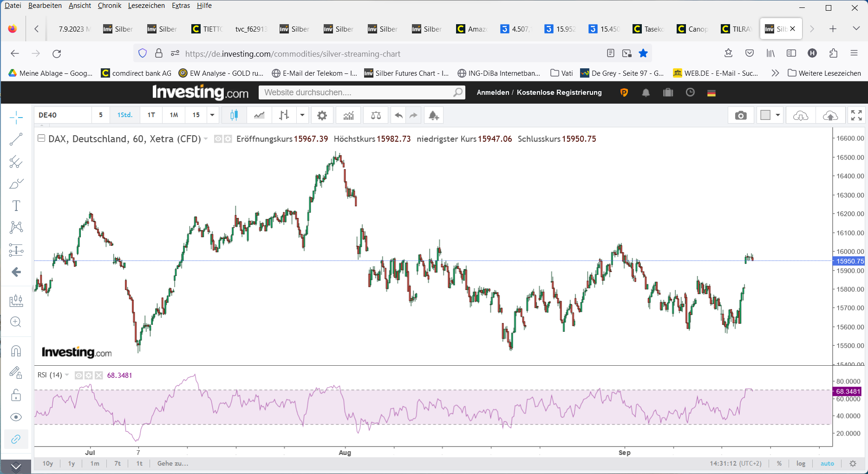Viewport: 868px width, 474px height.
Task: Switch to the TILRAY tab
Action: click(737, 29)
